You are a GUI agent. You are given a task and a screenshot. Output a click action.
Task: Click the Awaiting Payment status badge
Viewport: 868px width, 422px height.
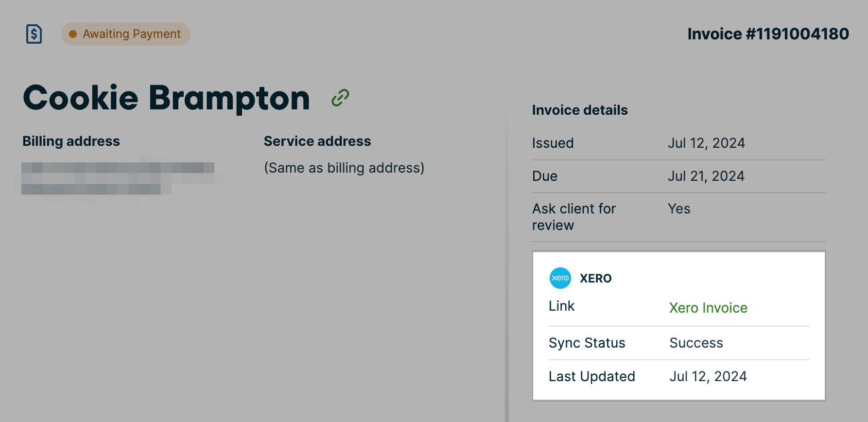[126, 34]
